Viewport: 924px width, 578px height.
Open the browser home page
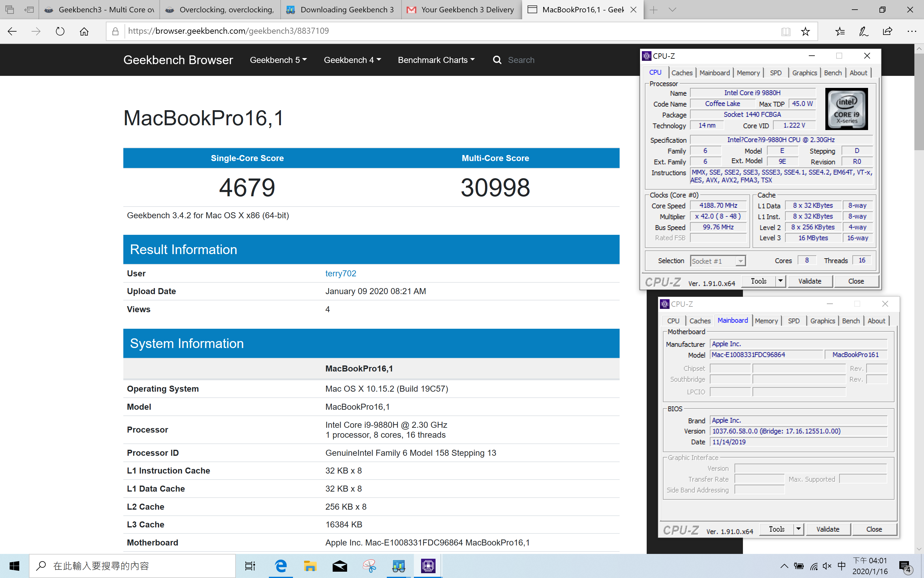coord(84,31)
